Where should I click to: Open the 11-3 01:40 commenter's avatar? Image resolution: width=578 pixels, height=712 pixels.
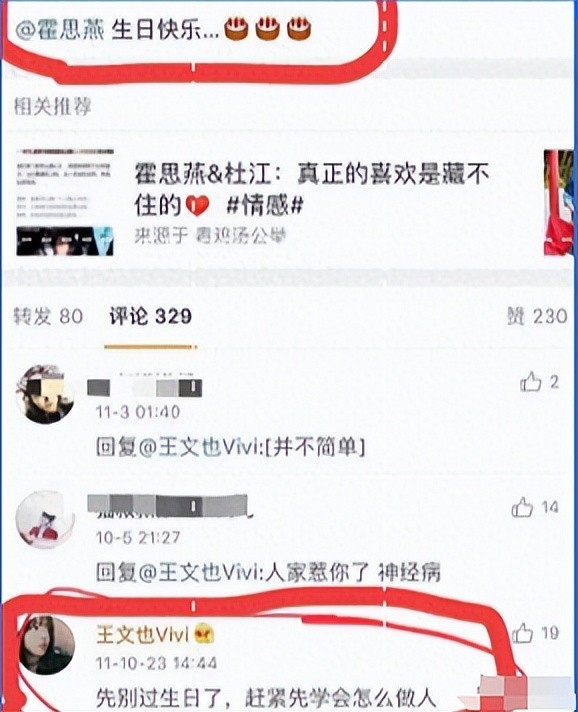point(45,394)
